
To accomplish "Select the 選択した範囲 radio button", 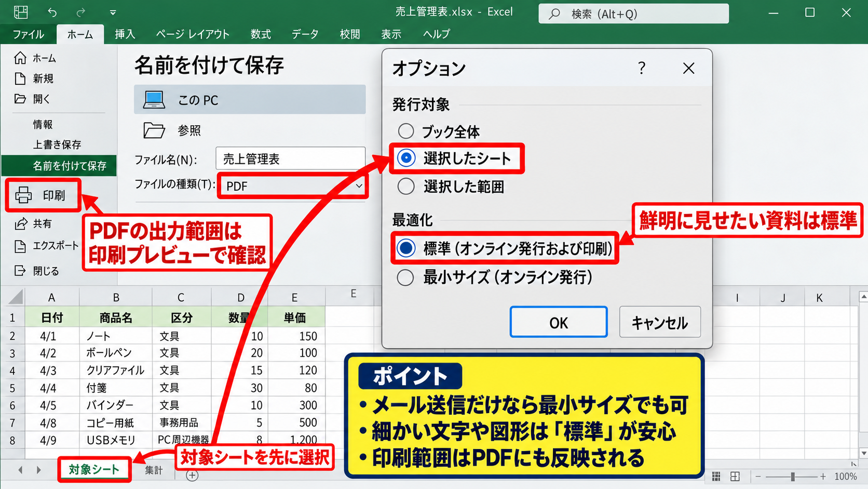I will pos(406,186).
